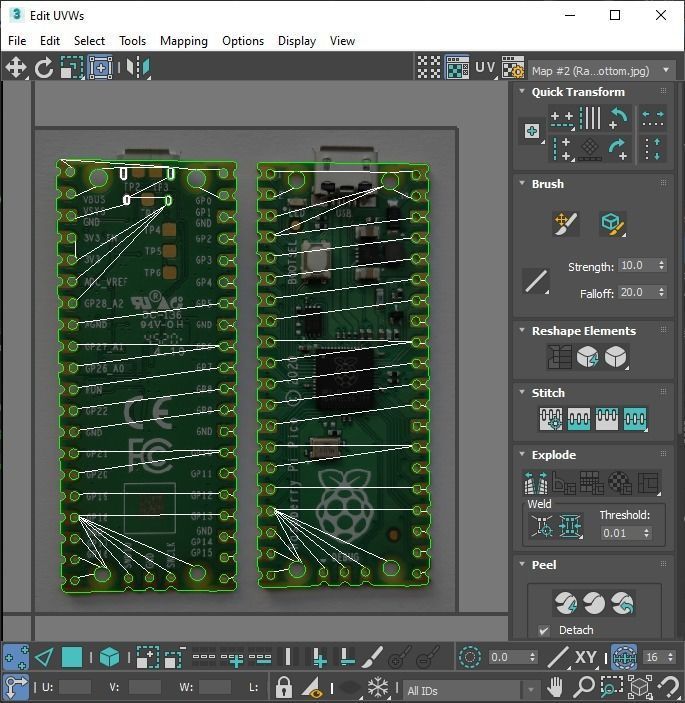Adjust the Threshold spinner arrows
The width and height of the screenshot is (685, 703).
646,533
